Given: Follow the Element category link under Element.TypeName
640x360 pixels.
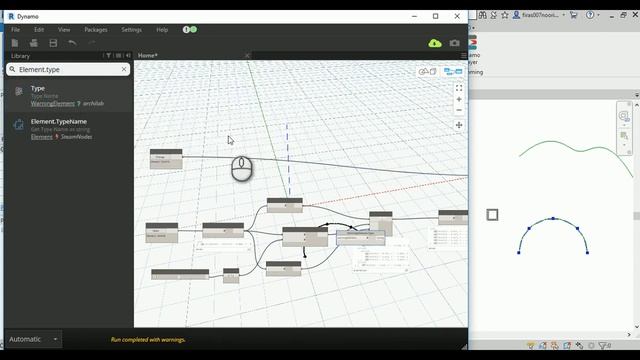Looking at the screenshot, I should (x=42, y=137).
